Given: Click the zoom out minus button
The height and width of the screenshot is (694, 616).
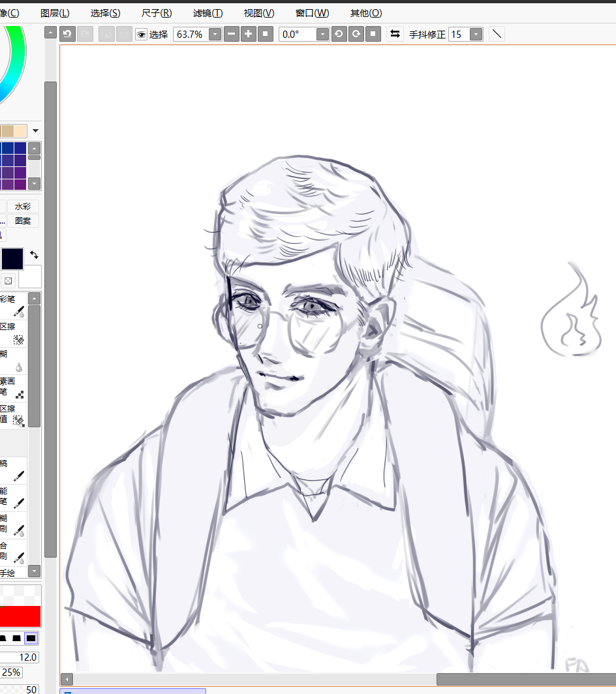Looking at the screenshot, I should pos(231,34).
